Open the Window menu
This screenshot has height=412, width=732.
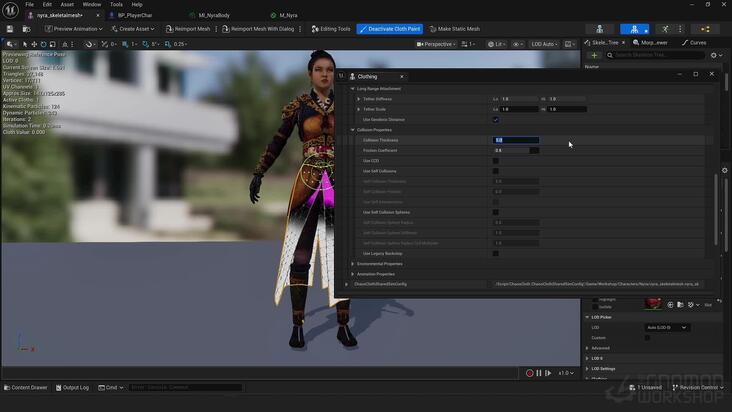(91, 4)
